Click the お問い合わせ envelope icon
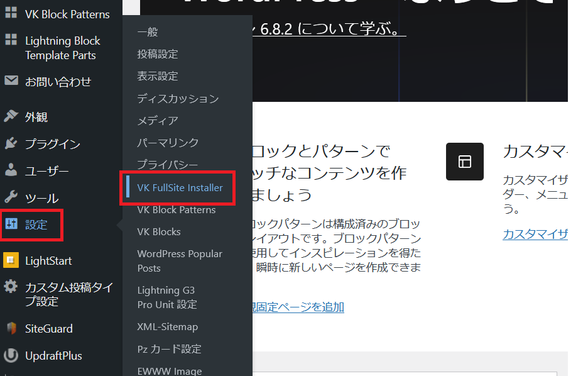The height and width of the screenshot is (376, 588). 11,80
